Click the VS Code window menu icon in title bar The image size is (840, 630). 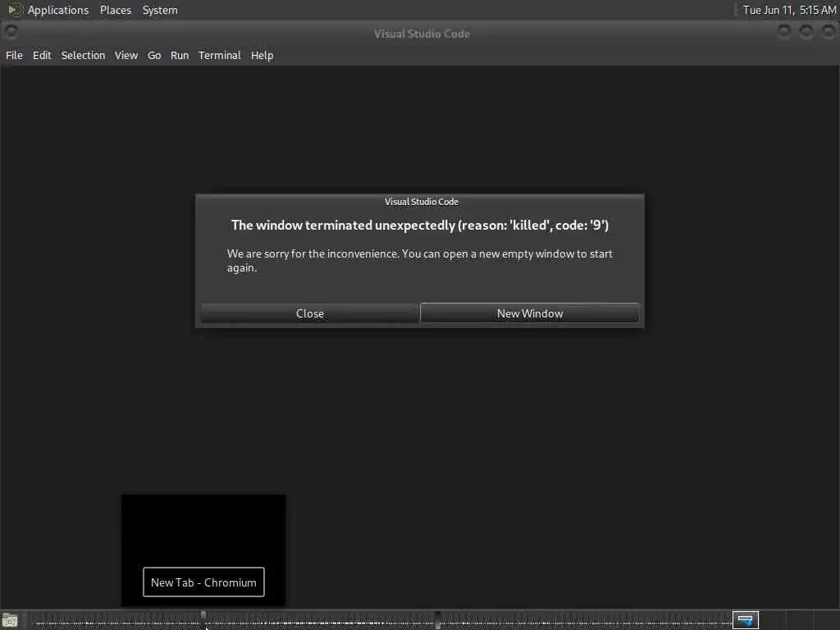(x=11, y=33)
